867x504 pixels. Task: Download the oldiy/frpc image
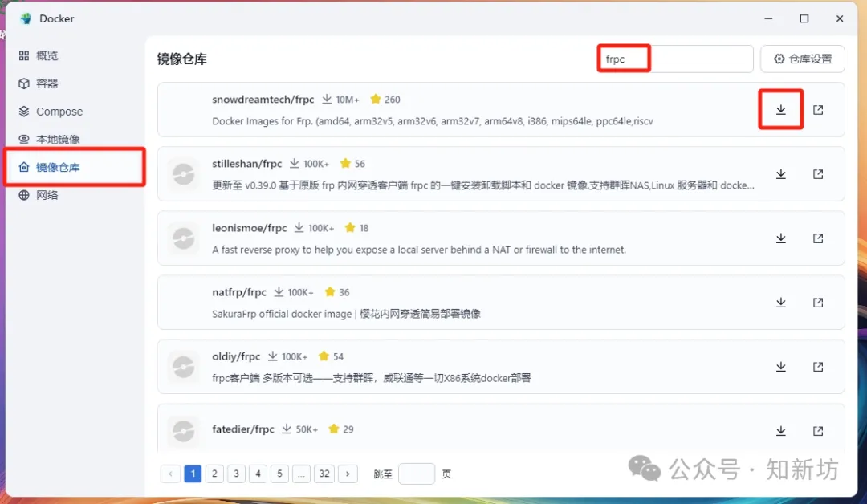click(781, 367)
